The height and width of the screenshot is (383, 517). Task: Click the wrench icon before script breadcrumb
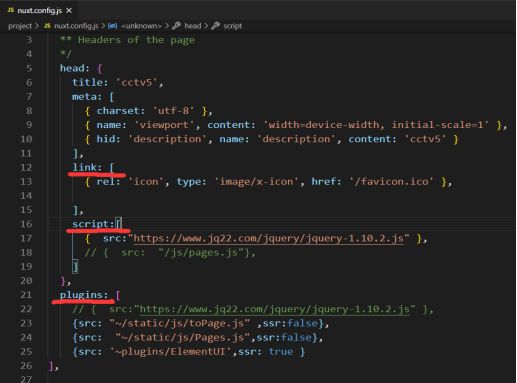[x=216, y=26]
